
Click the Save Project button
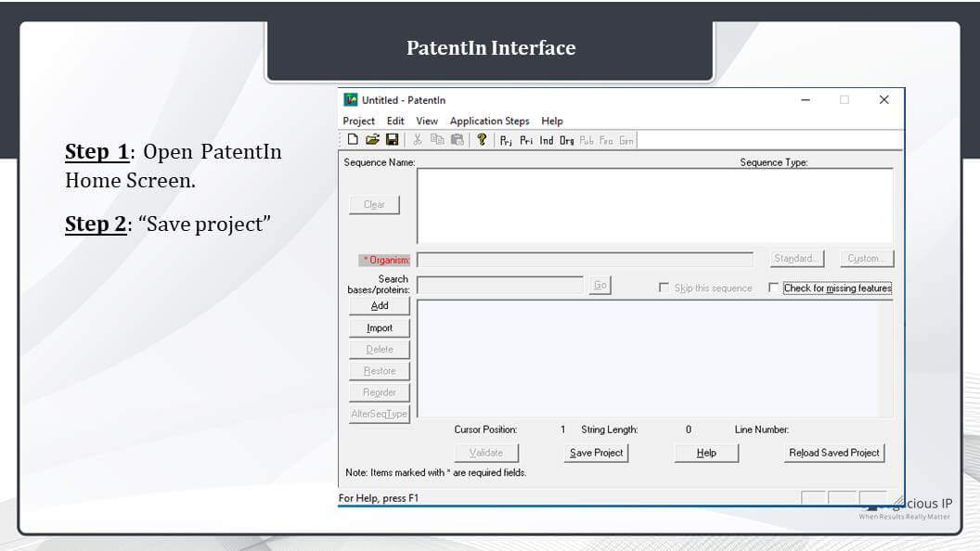click(596, 453)
